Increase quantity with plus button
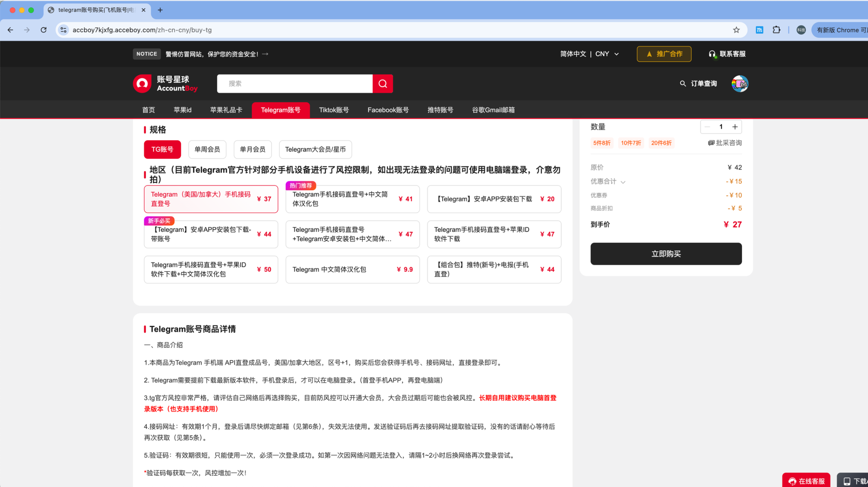Screen dimensions: 868x487 [x=735, y=127]
